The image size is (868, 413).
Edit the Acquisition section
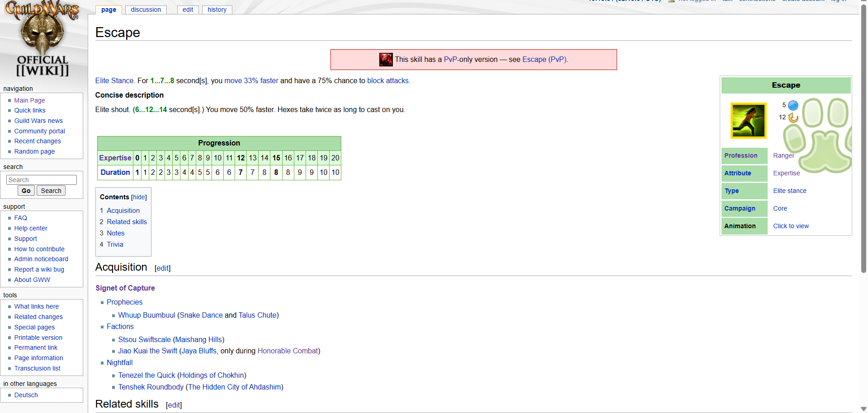pos(162,268)
